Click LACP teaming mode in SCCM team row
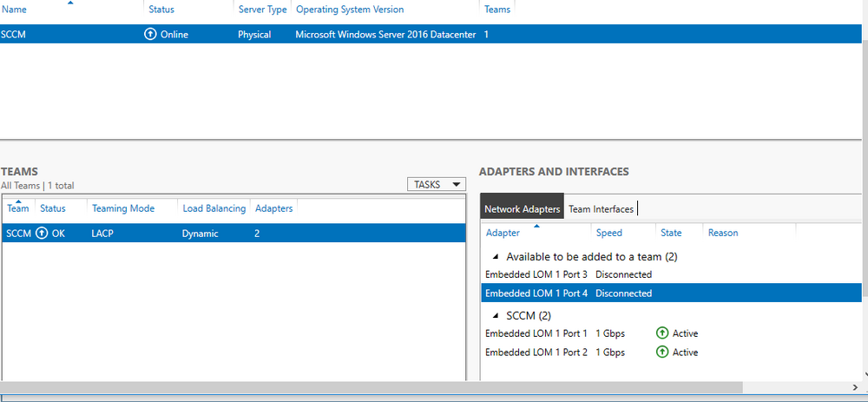Screen dimensions: 868x402 [102, 234]
